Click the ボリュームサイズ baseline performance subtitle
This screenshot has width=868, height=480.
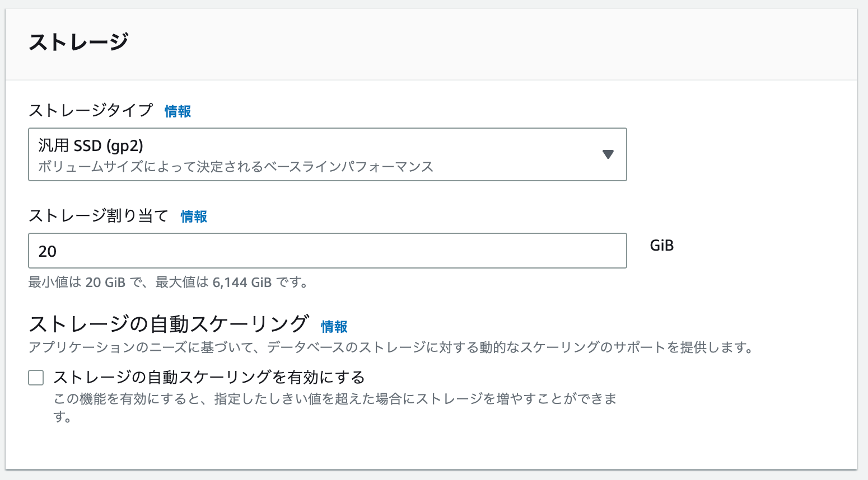click(x=236, y=167)
